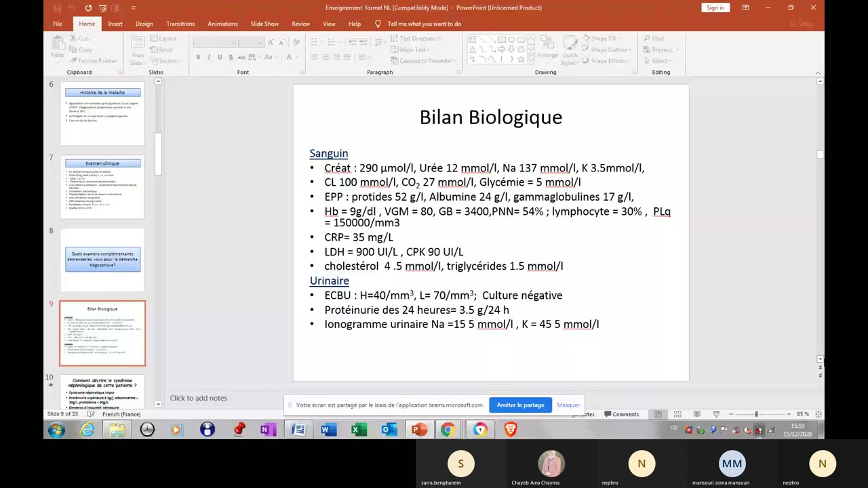This screenshot has width=868, height=488.
Task: Open the Design ribbon tab
Action: coord(144,24)
